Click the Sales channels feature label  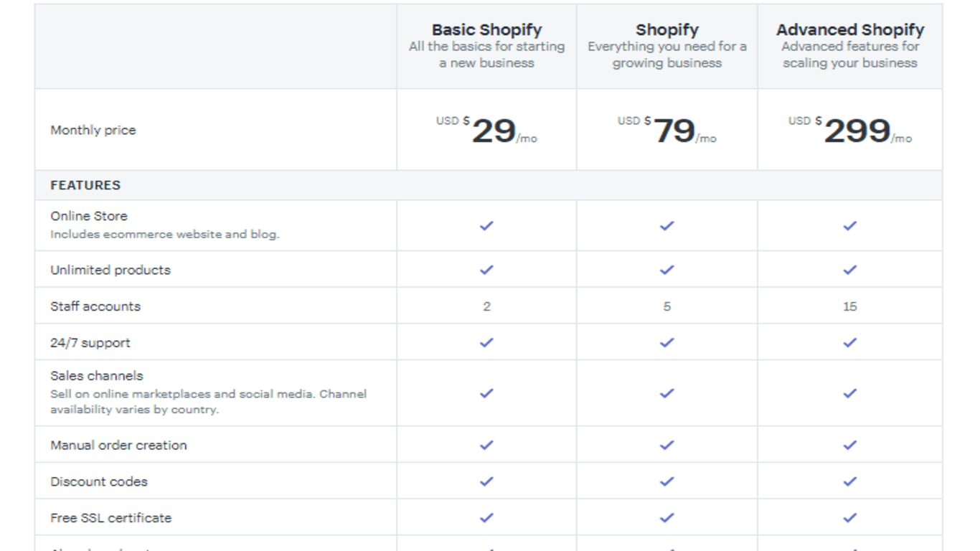[96, 375]
